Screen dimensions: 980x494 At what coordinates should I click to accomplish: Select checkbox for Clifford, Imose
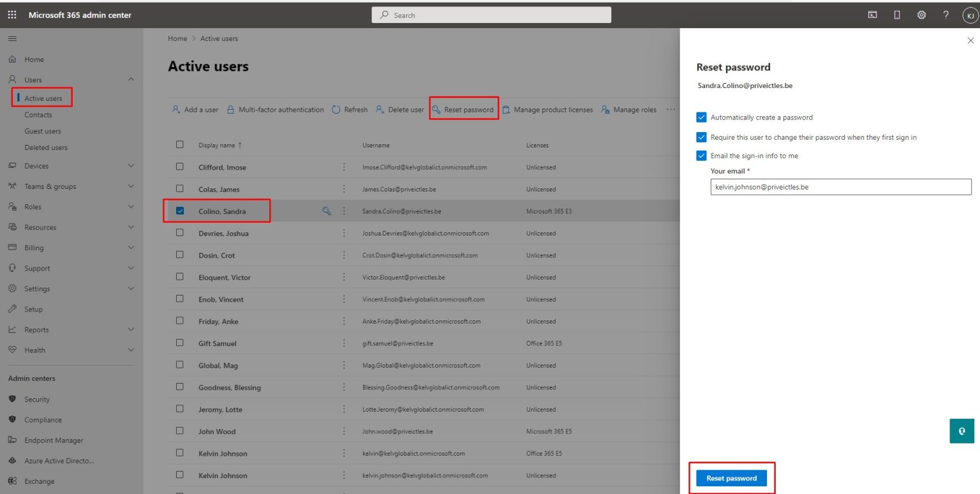[x=180, y=167]
